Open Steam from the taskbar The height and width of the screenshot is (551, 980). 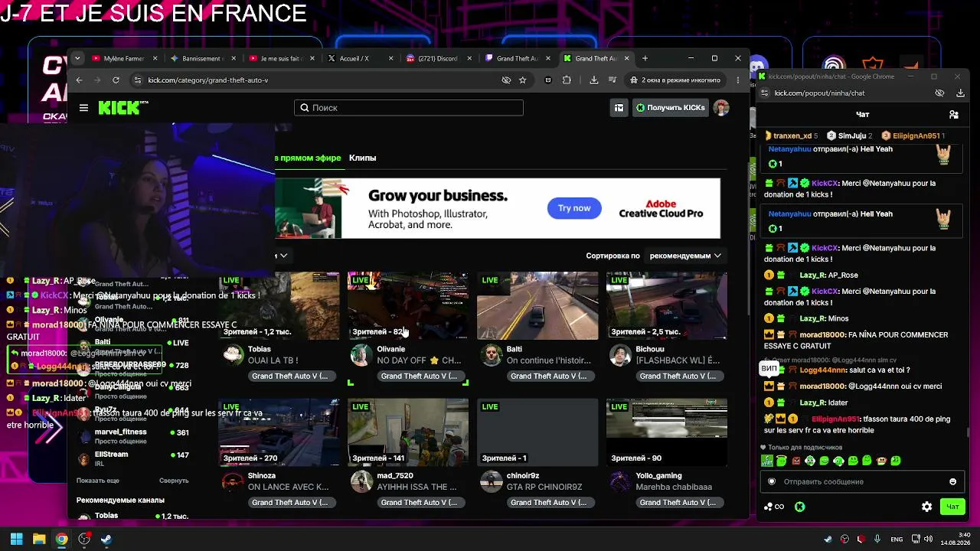106,539
